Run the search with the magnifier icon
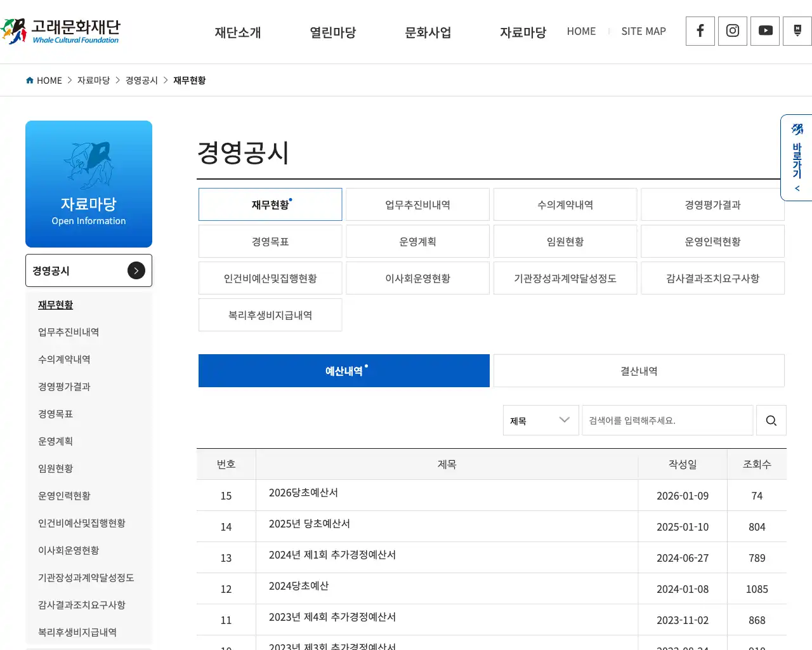 pos(771,420)
